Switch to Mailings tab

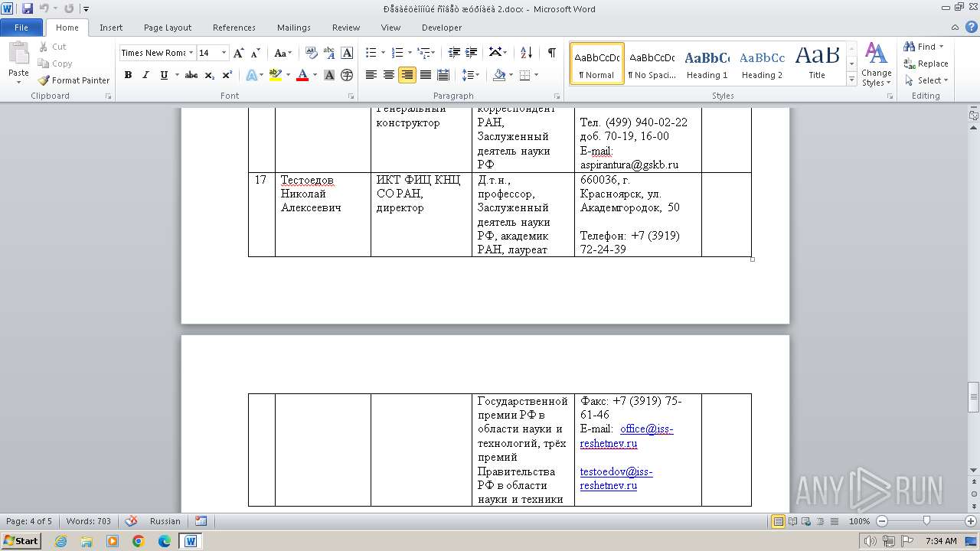click(294, 28)
